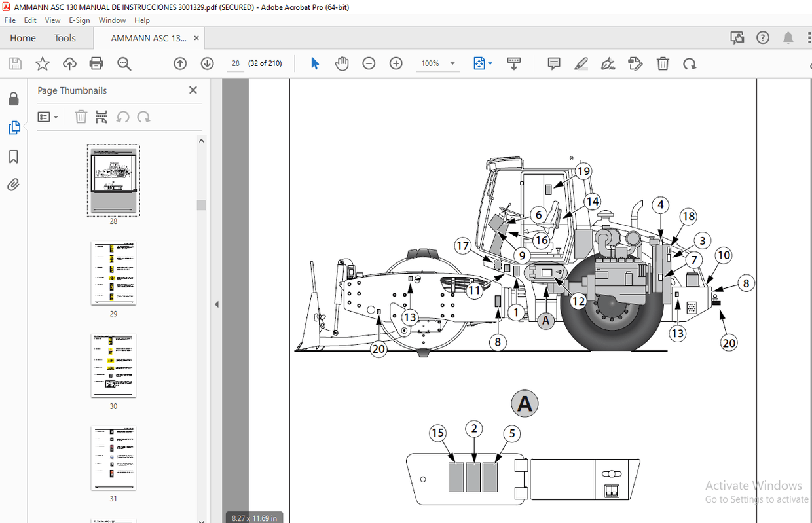Switch to the Tools tab
This screenshot has width=812, height=523.
pos(65,38)
